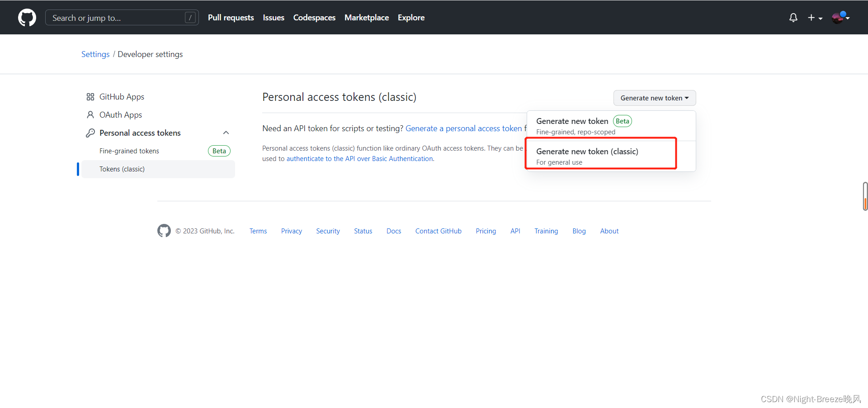Click the Settings breadcrumb link
868x408 pixels.
coord(95,54)
